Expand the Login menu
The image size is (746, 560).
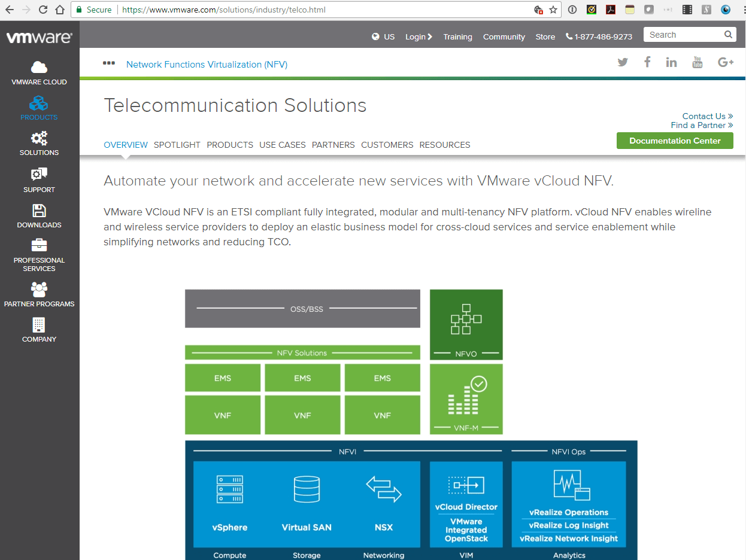pos(419,36)
